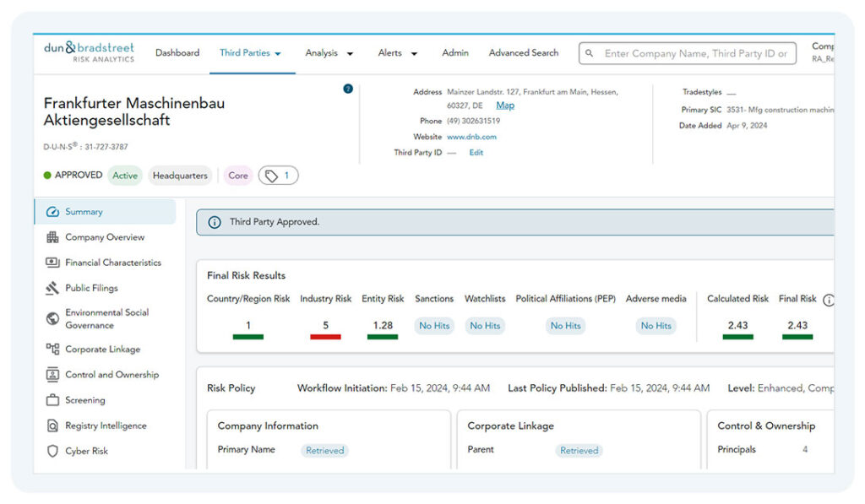Click the phone number (49) 302631519
This screenshot has width=865, height=504.
[473, 121]
